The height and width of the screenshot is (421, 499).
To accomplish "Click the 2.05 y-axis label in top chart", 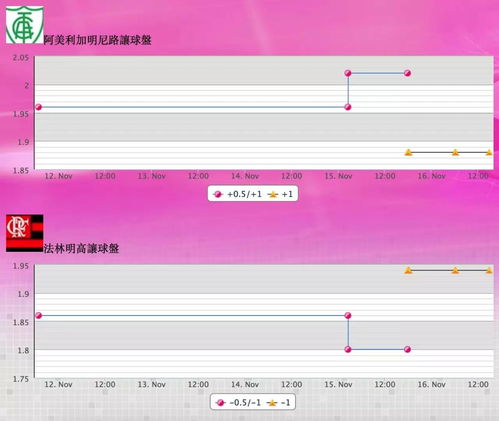I will point(21,57).
